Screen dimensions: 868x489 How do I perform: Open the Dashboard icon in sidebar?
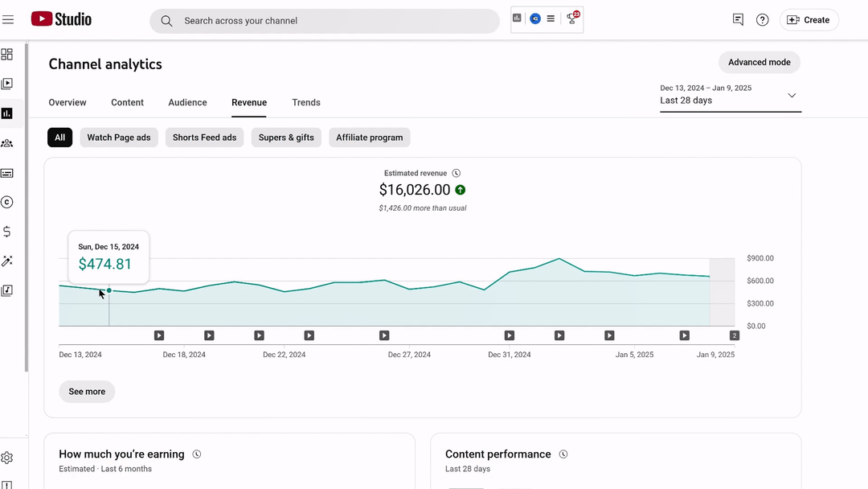6,54
